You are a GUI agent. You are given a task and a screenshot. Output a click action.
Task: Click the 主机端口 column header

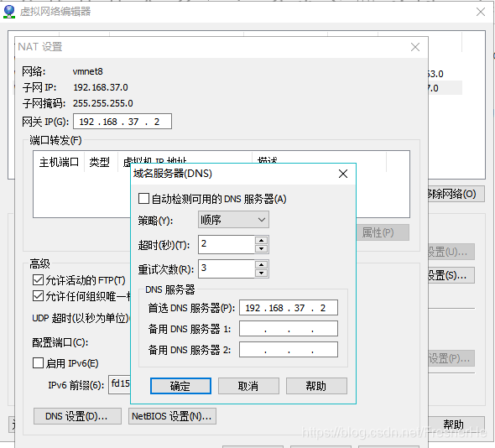point(59,162)
